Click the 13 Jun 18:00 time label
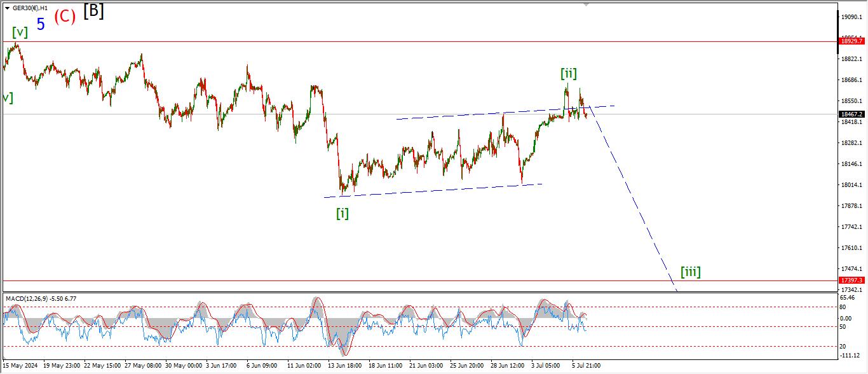868x374 pixels. [344, 366]
